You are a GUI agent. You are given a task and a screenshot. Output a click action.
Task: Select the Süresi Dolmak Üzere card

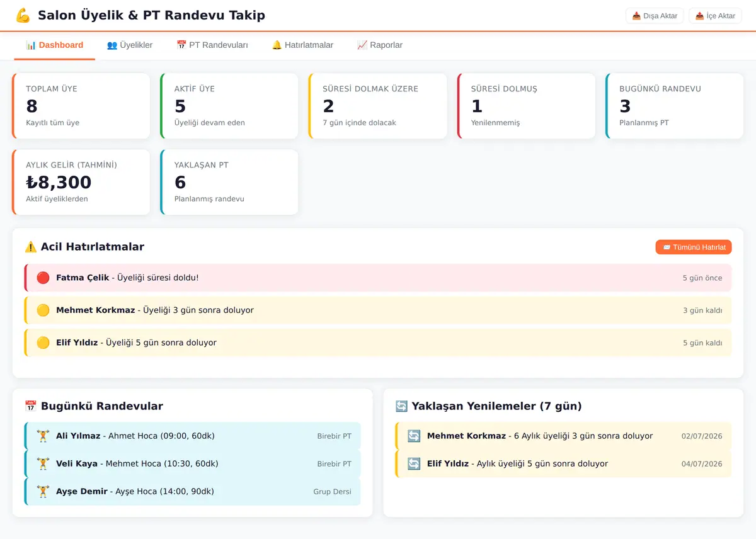click(378, 106)
